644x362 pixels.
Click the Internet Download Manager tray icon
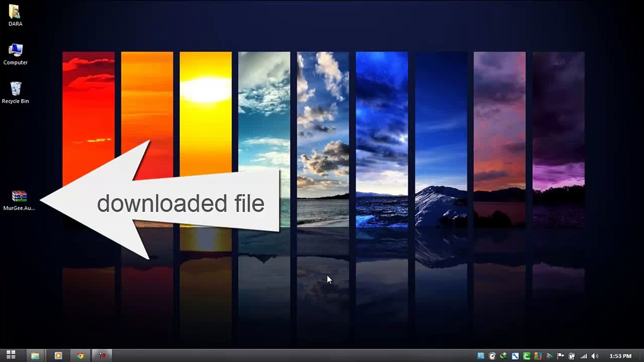[503, 356]
